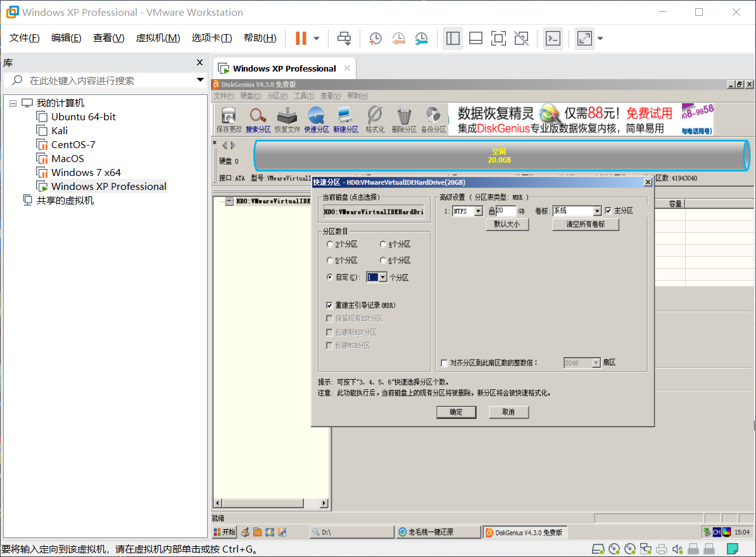756x557 pixels.
Task: Select the 3个分区 partition count radio button
Action: tap(330, 244)
